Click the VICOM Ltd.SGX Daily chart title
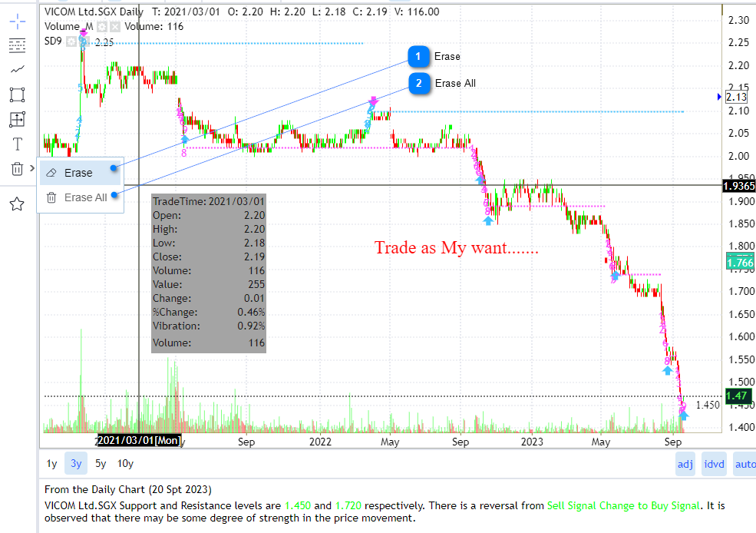 [94, 12]
